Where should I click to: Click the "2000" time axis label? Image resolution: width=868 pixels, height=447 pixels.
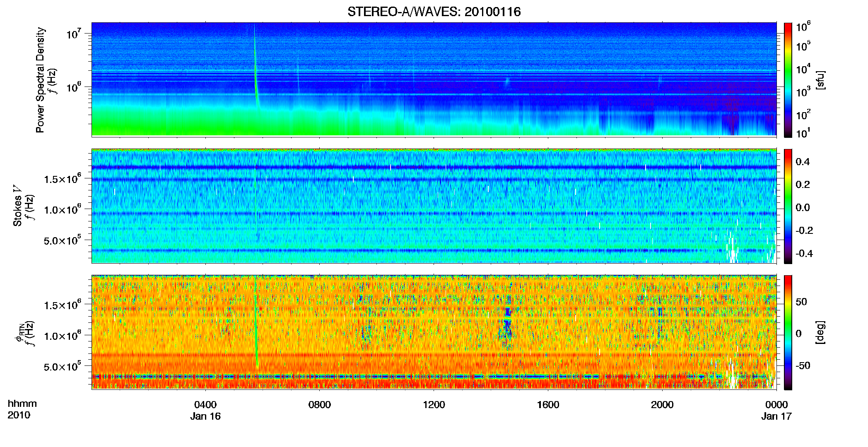[x=662, y=405]
